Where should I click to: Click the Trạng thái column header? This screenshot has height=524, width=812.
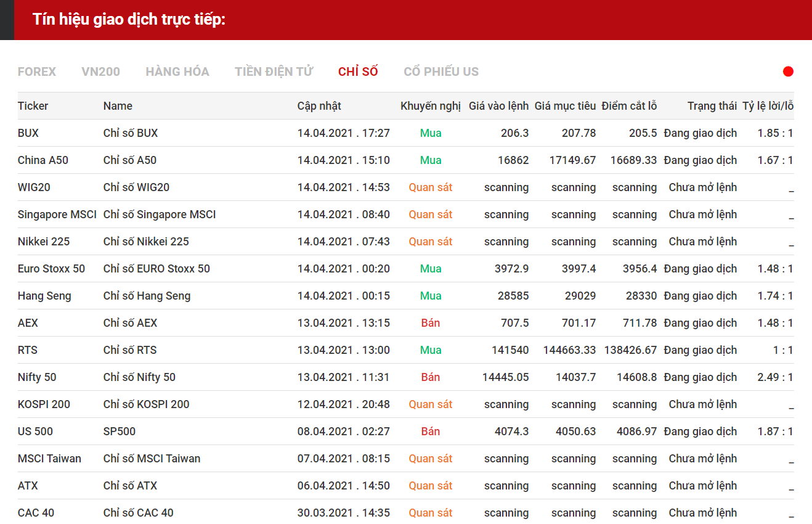tap(712, 106)
